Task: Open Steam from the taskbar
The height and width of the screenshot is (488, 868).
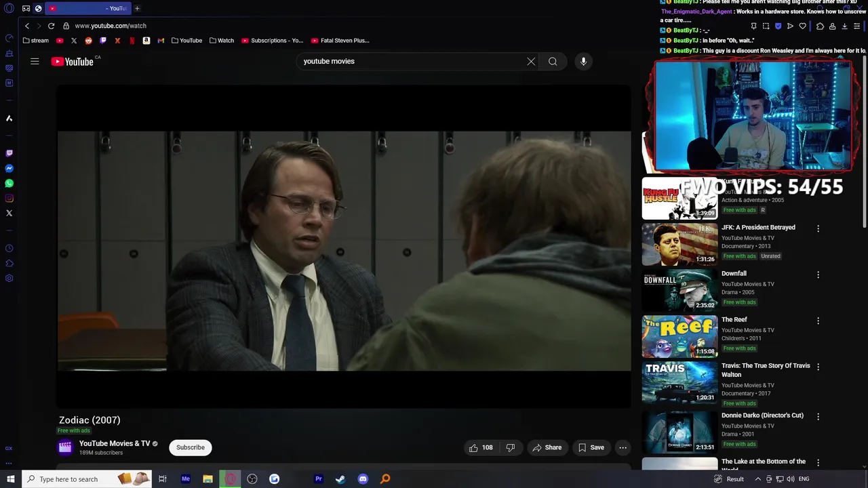Action: (x=340, y=479)
